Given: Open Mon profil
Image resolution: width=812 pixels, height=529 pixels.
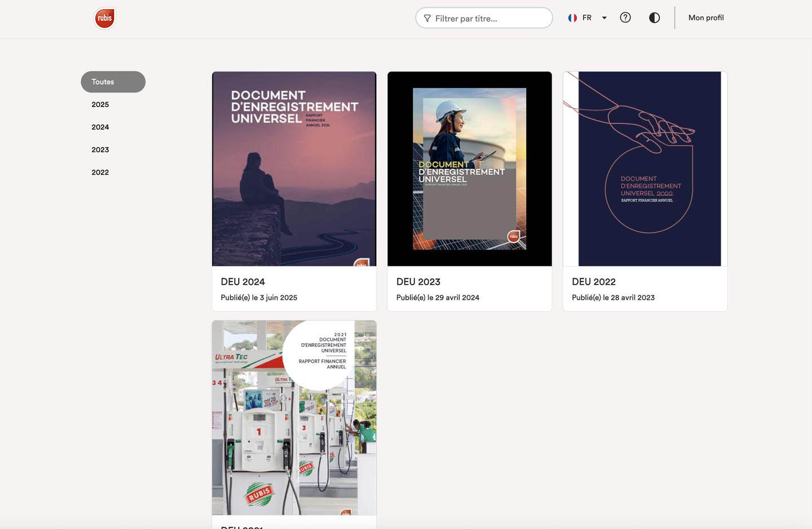Looking at the screenshot, I should (x=706, y=17).
